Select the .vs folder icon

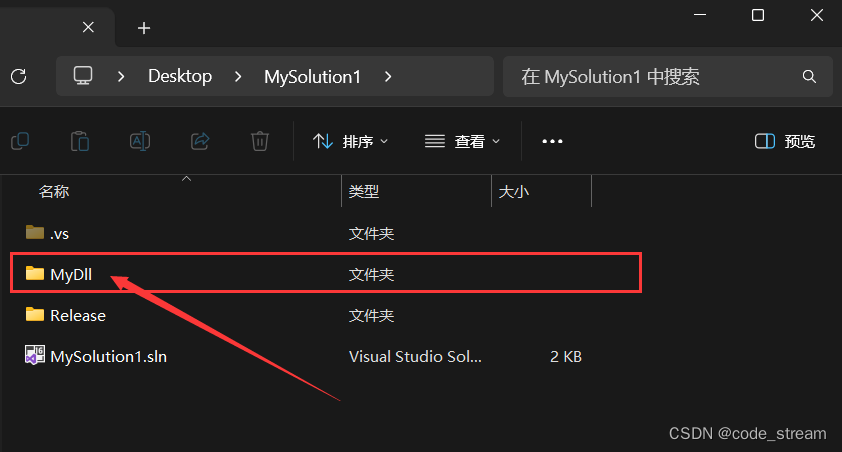(35, 232)
